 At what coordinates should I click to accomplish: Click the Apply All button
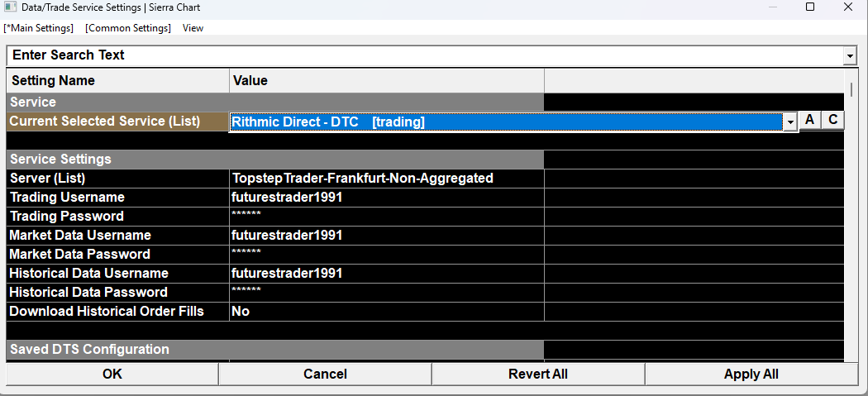(x=751, y=375)
